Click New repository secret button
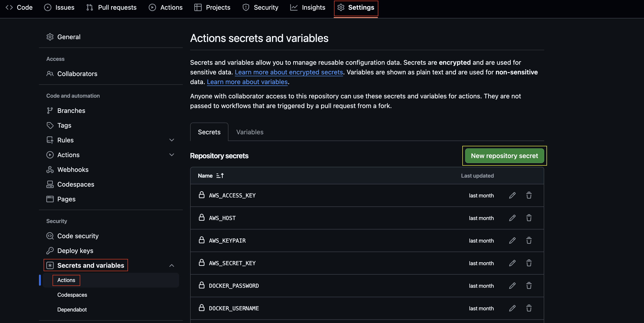The width and height of the screenshot is (644, 323). click(504, 156)
